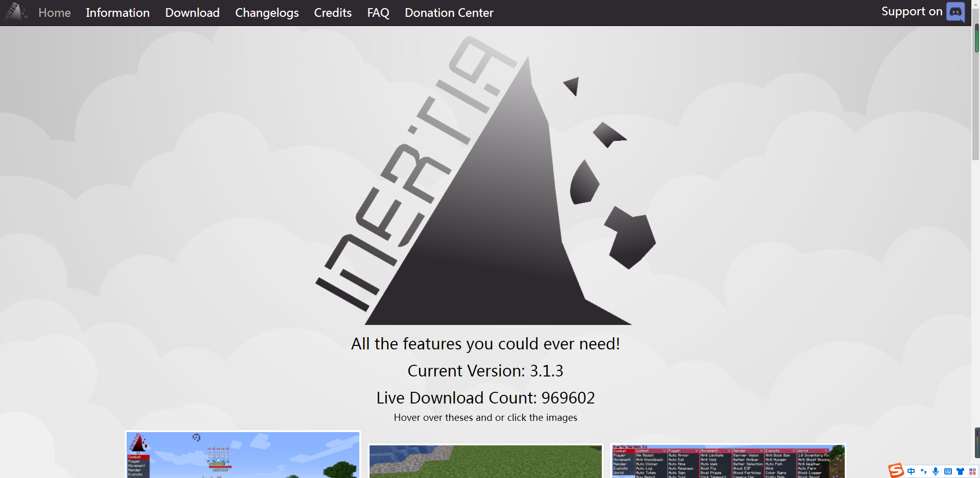Select the Credits navigation item
This screenshot has height=478, width=980.
(332, 12)
